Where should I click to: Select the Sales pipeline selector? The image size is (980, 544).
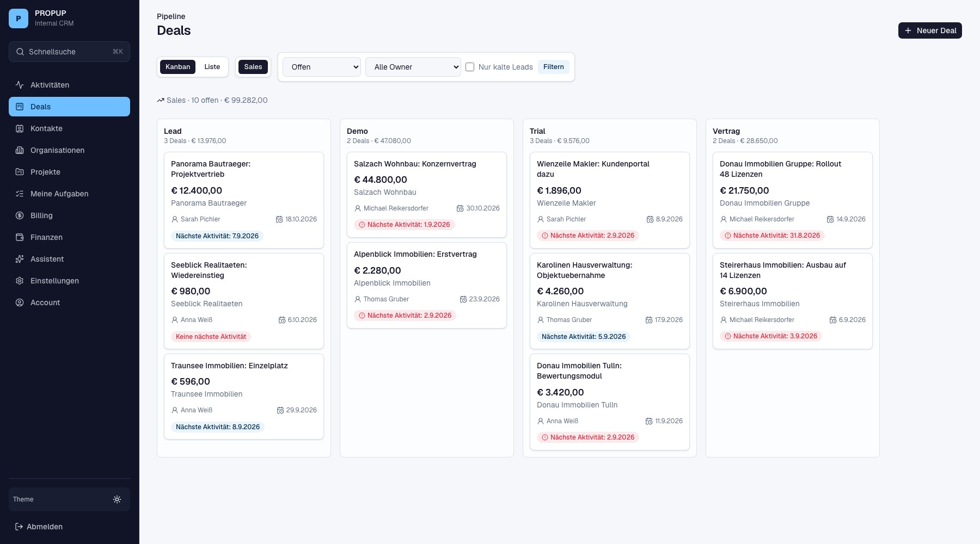253,67
